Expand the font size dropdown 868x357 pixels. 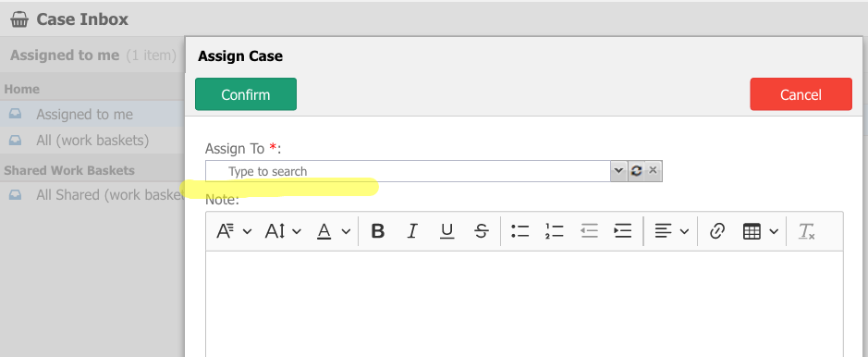click(x=283, y=231)
